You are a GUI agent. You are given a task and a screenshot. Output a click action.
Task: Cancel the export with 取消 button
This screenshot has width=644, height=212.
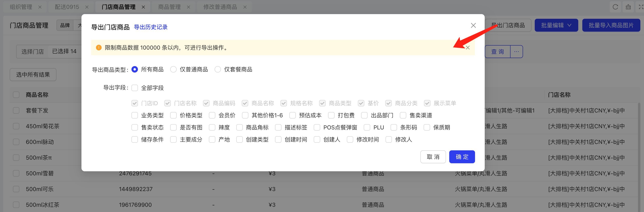coord(433,157)
